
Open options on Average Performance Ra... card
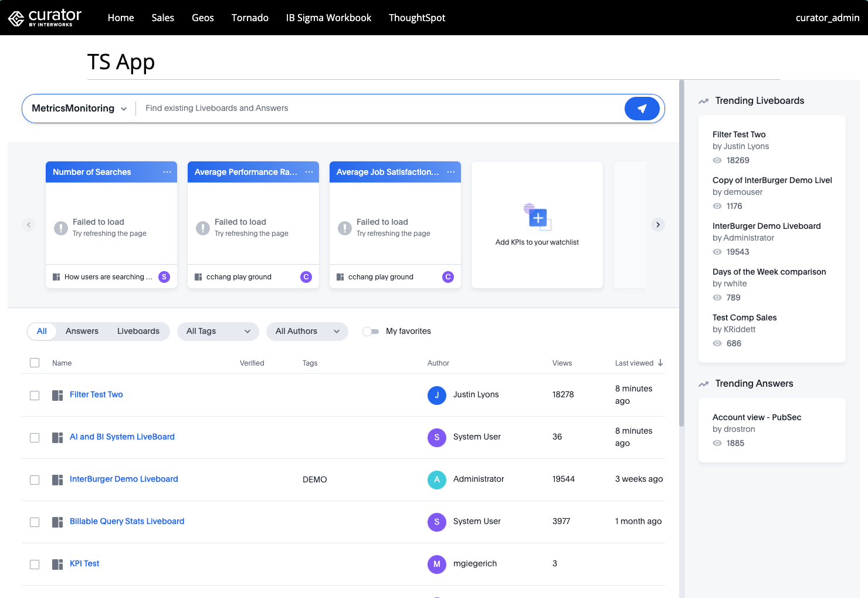click(309, 172)
